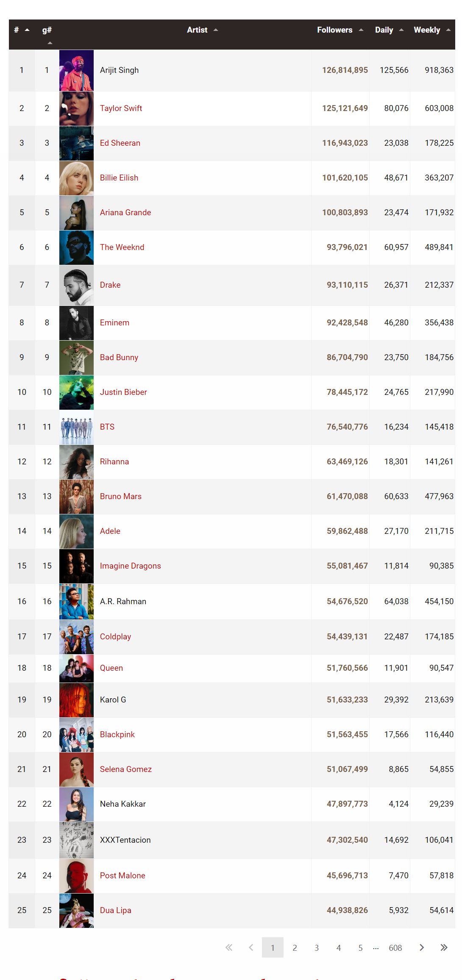This screenshot has height=980, width=462.
Task: Click the BTS group thumbnail
Action: pos(76,427)
